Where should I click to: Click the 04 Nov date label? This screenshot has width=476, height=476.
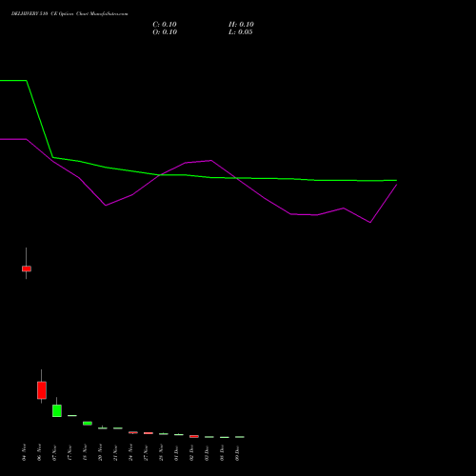point(25,452)
